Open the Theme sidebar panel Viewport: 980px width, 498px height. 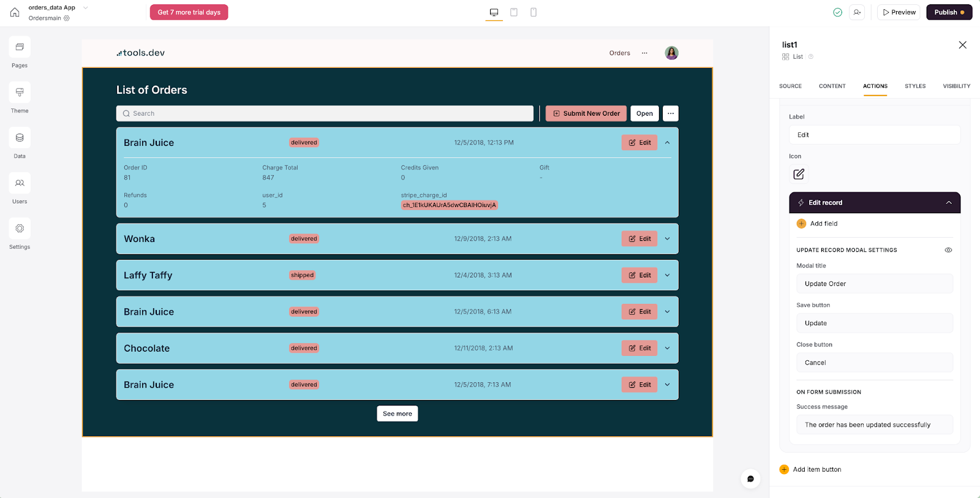tap(20, 92)
